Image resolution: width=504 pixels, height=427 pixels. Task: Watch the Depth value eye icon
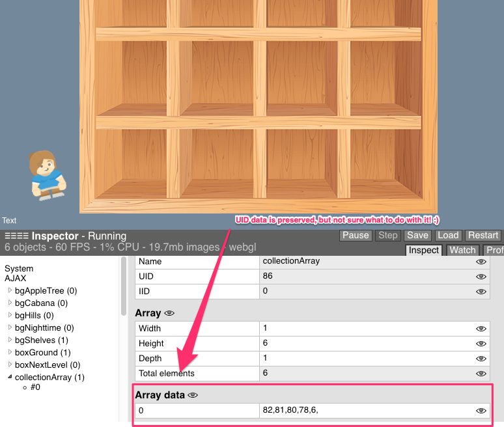coord(481,358)
